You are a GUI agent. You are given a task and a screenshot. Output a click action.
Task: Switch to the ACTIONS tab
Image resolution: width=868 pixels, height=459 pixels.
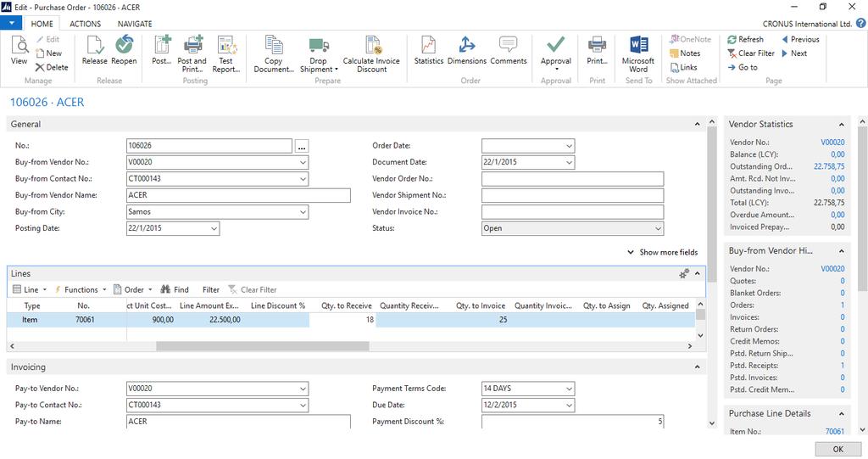(x=86, y=24)
